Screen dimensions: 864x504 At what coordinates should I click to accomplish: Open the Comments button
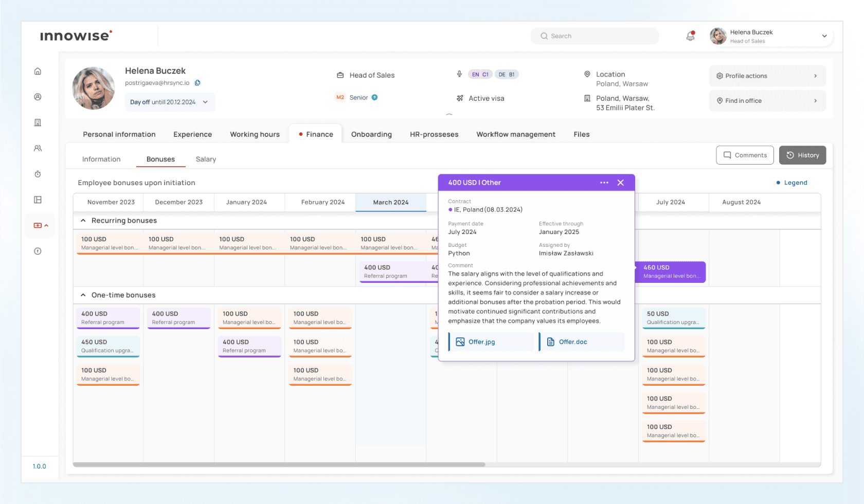(x=744, y=155)
